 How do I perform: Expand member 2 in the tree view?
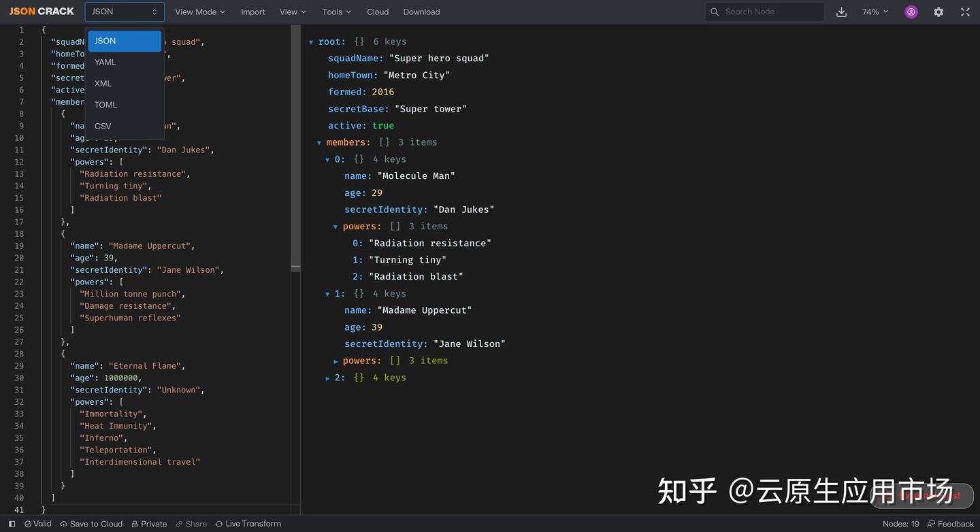[x=328, y=378]
